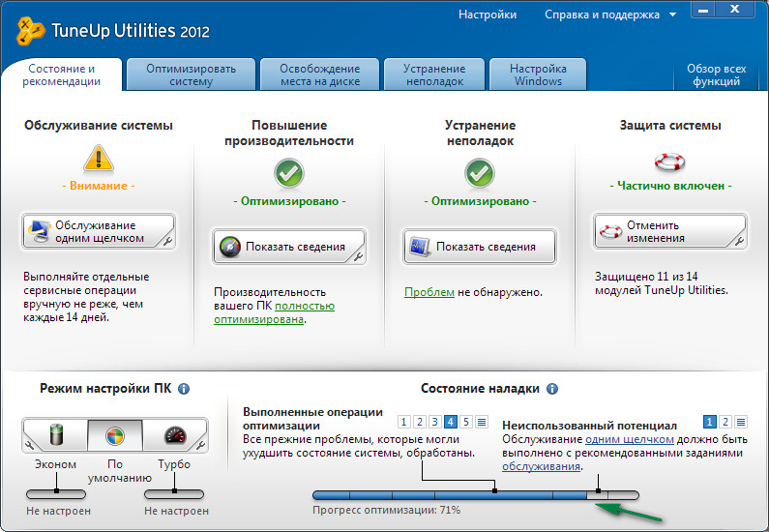Click the grey unused portion of progress bar
769x532 pixels.
pyautogui.click(x=613, y=495)
